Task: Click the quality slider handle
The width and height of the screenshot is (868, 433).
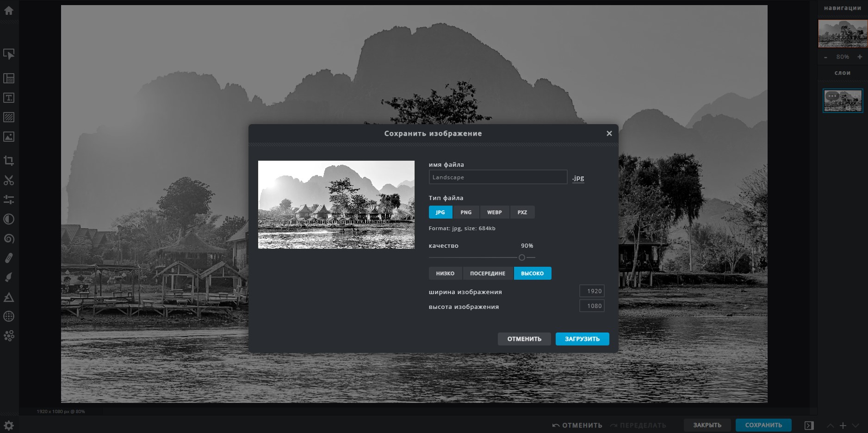Action: pyautogui.click(x=522, y=257)
